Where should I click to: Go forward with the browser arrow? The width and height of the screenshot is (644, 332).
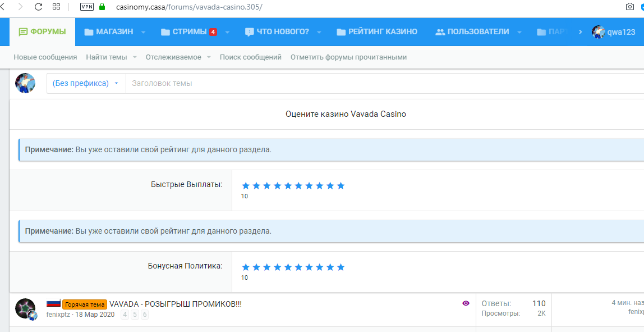point(21,7)
